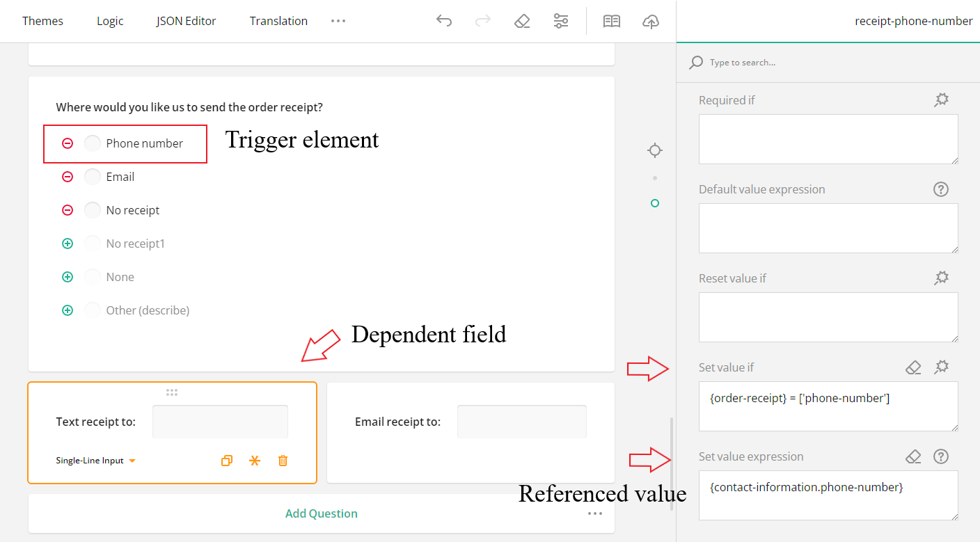This screenshot has width=980, height=542.
Task: Clear the Set value if rule with eraser icon
Action: (x=913, y=367)
